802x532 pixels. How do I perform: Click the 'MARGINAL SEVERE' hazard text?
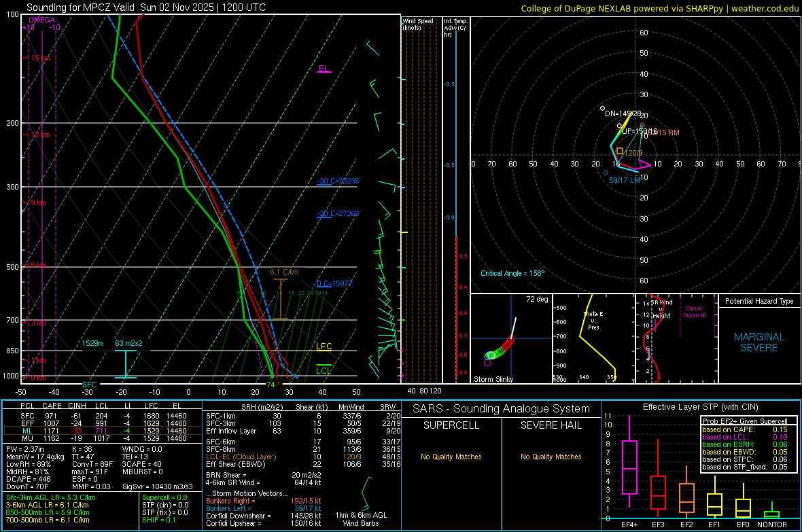[x=759, y=342]
